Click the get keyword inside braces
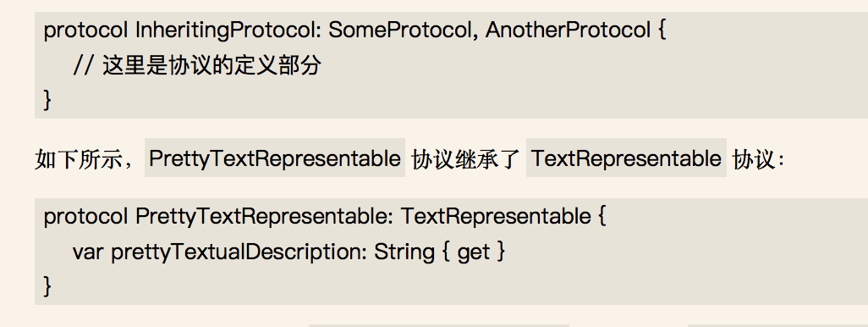 (x=474, y=252)
